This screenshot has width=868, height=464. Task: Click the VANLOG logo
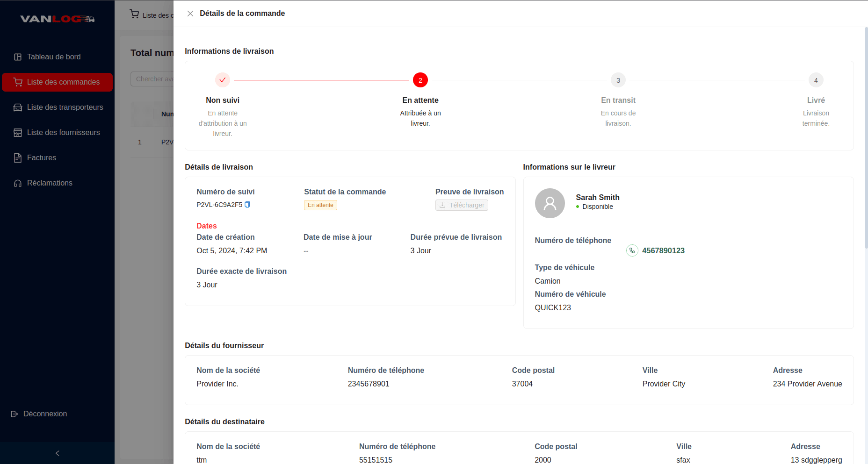[58, 19]
